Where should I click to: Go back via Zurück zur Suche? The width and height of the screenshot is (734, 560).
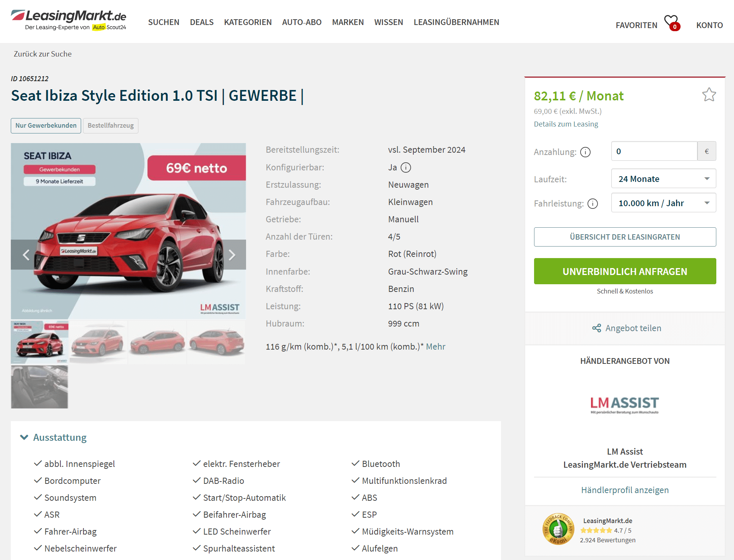(43, 54)
